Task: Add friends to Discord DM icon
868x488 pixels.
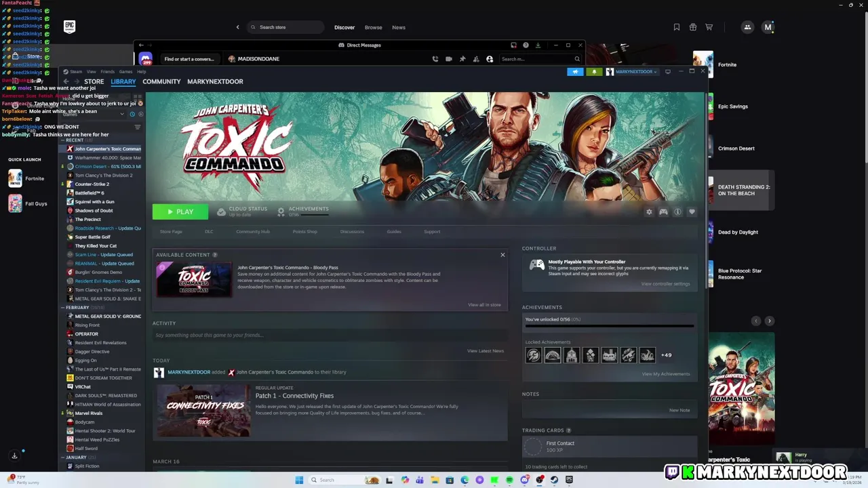Action: click(476, 59)
